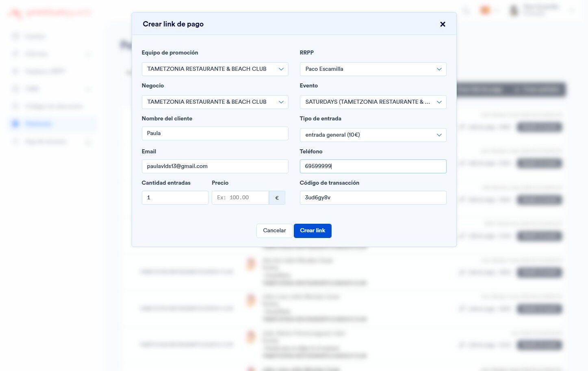This screenshot has width=588, height=371.
Task: Click the Código de transacción field
Action: (373, 198)
